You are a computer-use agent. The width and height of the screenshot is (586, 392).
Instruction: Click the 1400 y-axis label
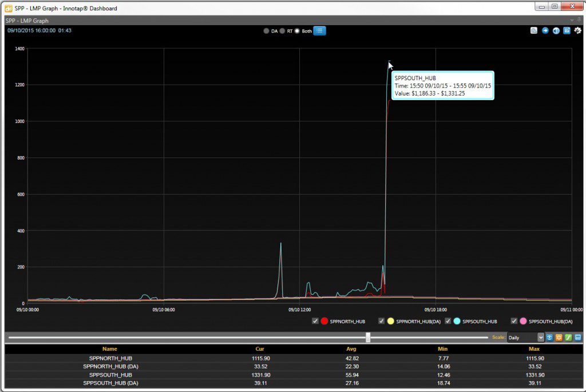(x=20, y=49)
